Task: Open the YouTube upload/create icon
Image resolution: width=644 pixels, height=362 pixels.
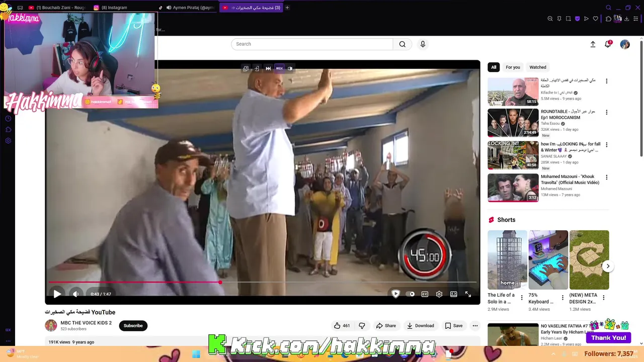Action: point(593,44)
